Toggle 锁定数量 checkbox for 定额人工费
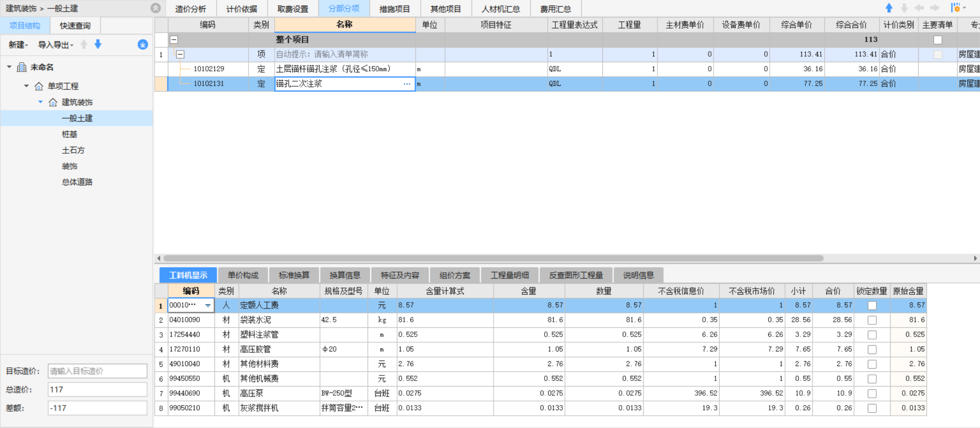 coord(872,305)
